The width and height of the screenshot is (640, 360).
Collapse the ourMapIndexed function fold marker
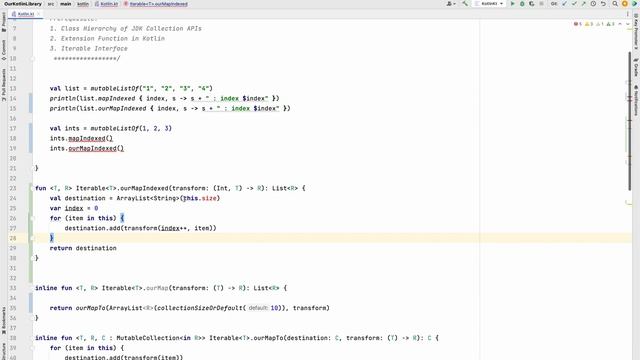(x=32, y=188)
